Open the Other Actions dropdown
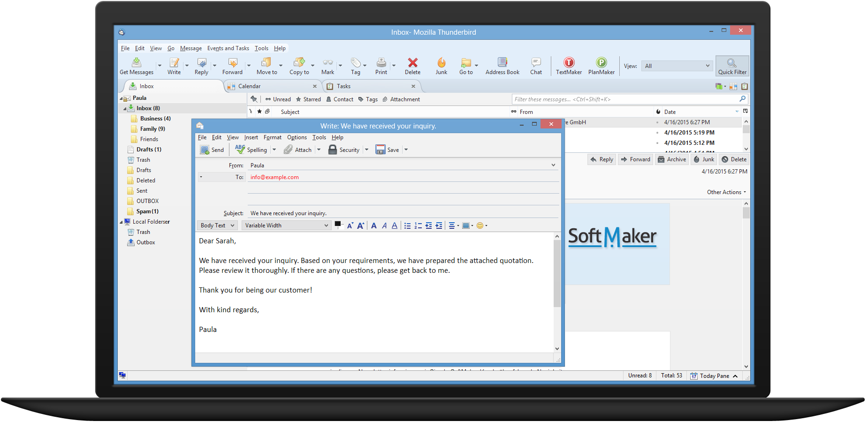Viewport: 868px width, 436px height. point(726,192)
